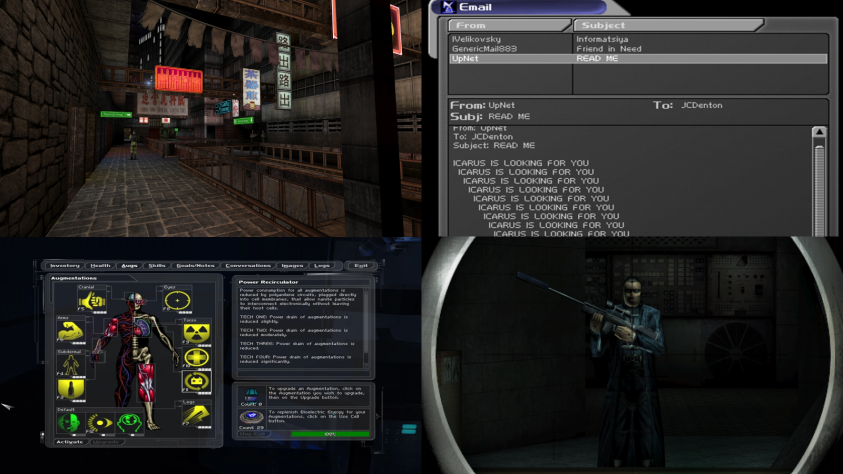This screenshot has height=474, width=843.
Task: Select the email from UpNet
Action: [x=465, y=59]
